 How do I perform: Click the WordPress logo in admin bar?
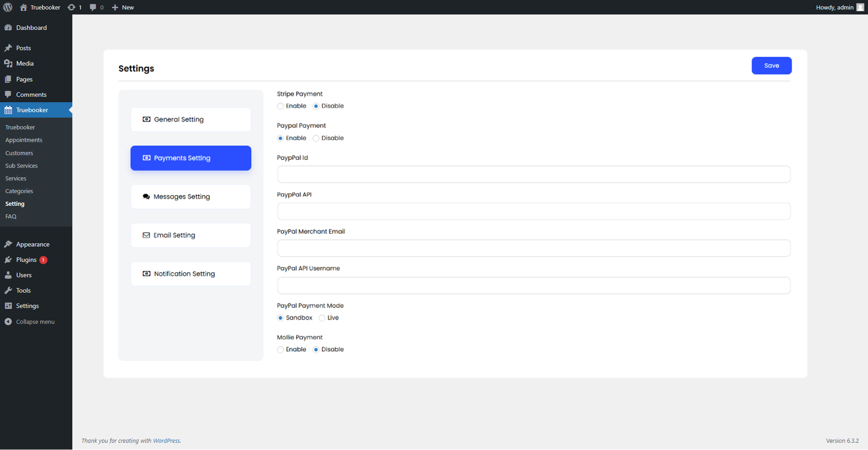pos(7,7)
